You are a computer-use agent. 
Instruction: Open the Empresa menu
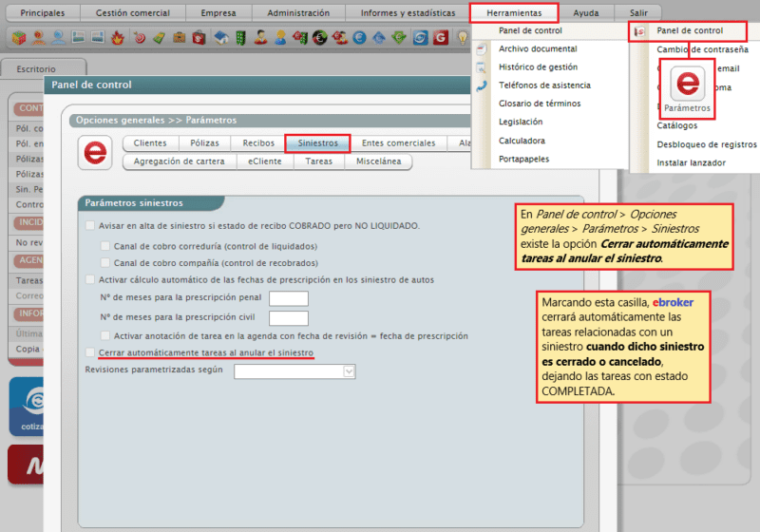(218, 13)
